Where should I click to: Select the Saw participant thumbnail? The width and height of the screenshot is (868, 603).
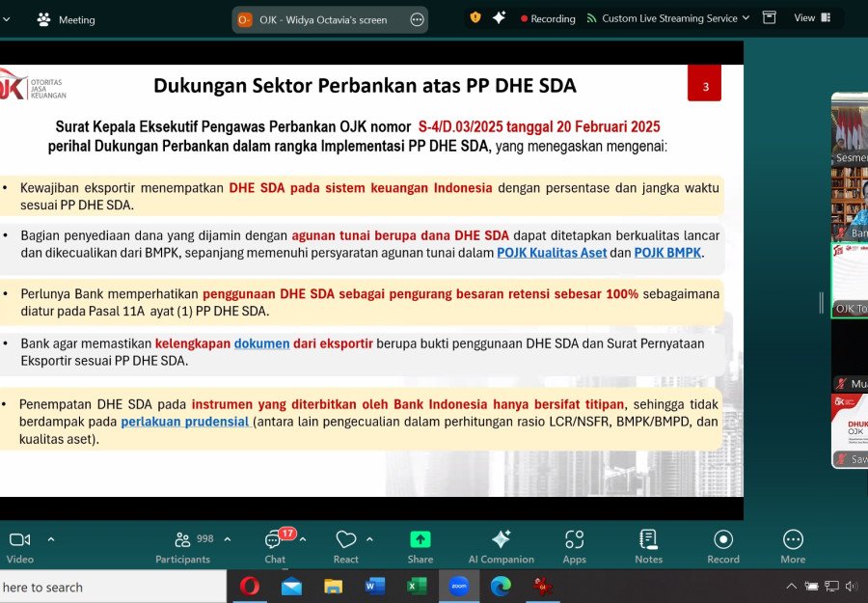pos(850,430)
